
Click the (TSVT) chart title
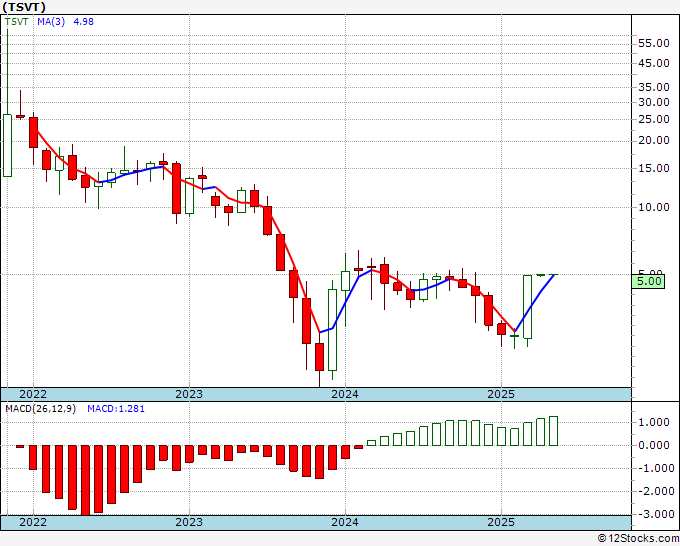pos(24,7)
